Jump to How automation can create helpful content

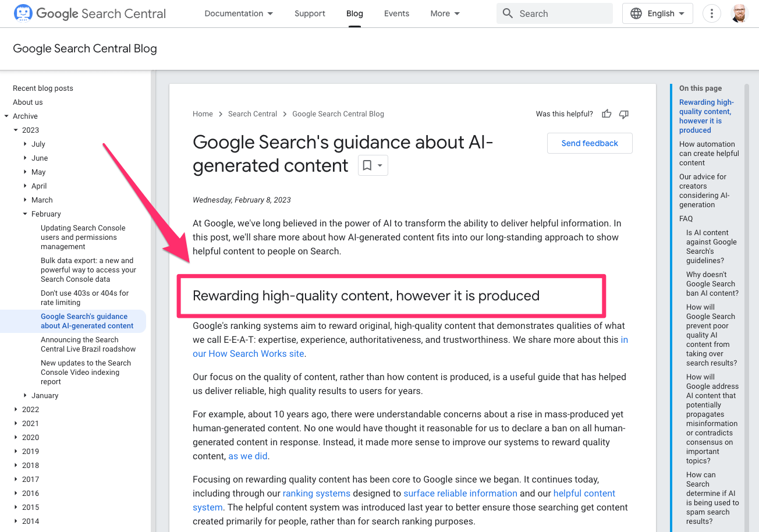(709, 154)
